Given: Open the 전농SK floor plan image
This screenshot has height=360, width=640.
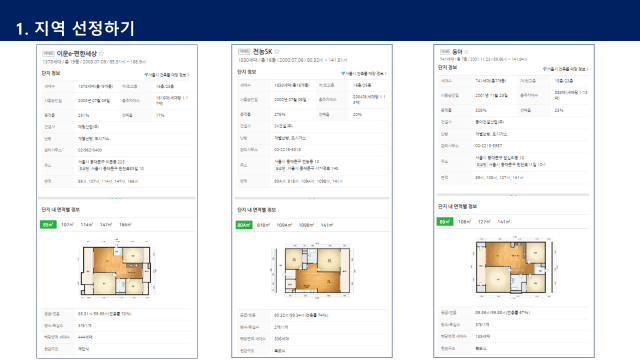Looking at the screenshot, I should [x=313, y=270].
